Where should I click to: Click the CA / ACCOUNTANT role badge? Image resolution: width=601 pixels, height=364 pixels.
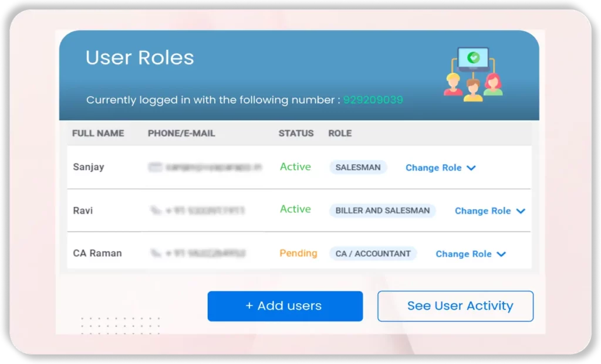click(373, 253)
